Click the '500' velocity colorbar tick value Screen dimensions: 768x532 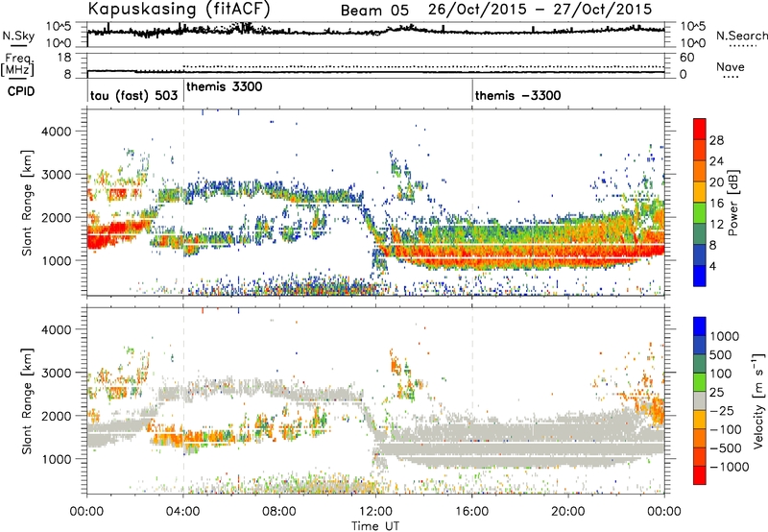tap(721, 354)
